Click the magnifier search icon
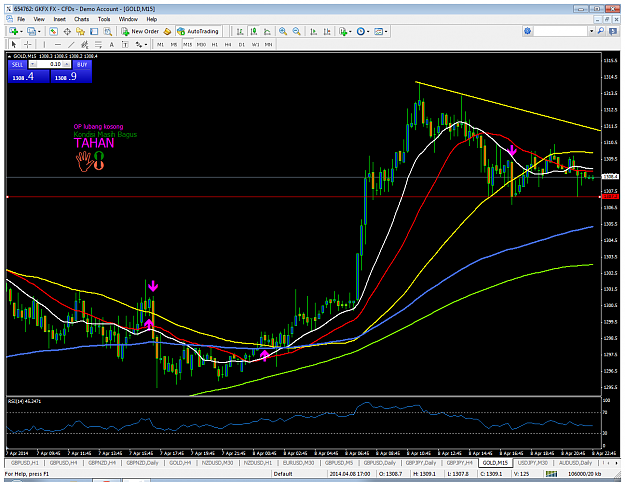Image resolution: width=625 pixels, height=482 pixels. (601, 31)
